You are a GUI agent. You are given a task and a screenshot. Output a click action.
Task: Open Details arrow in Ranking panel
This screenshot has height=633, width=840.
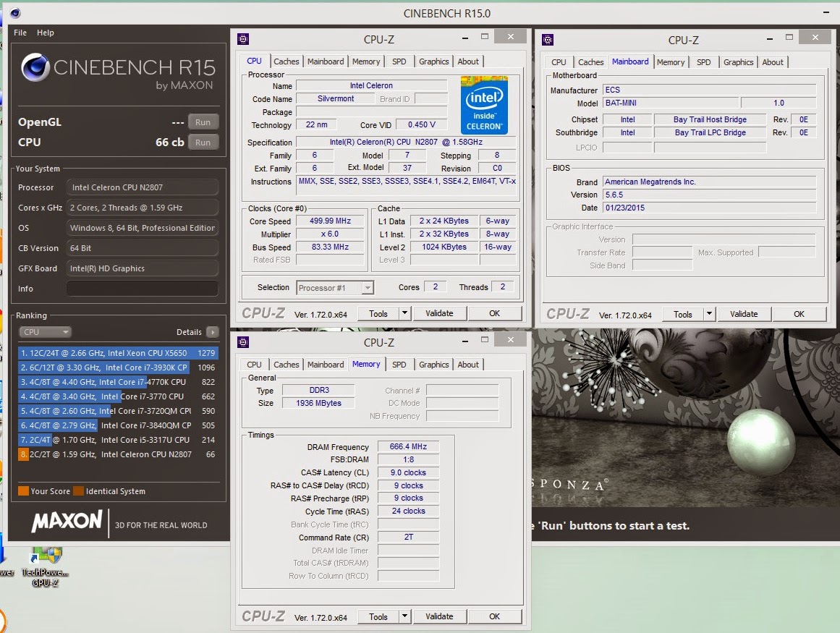[x=213, y=332]
